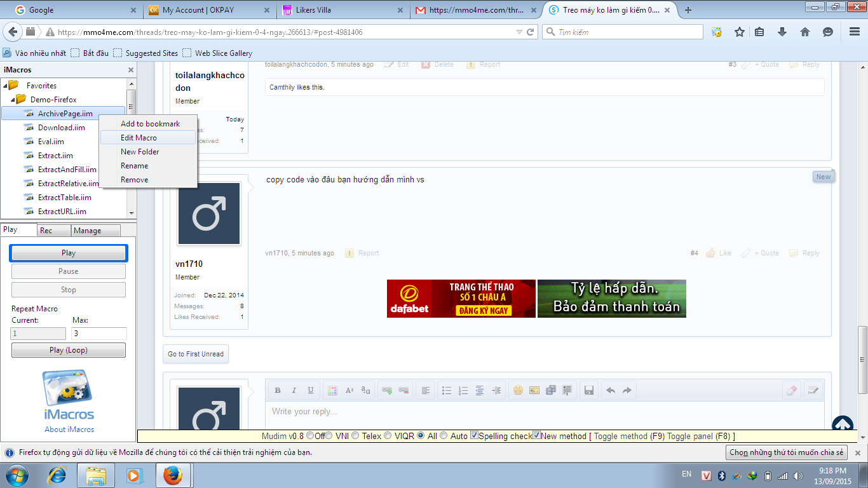
Task: Switch to the Manage tab in iMacros
Action: pyautogui.click(x=95, y=231)
